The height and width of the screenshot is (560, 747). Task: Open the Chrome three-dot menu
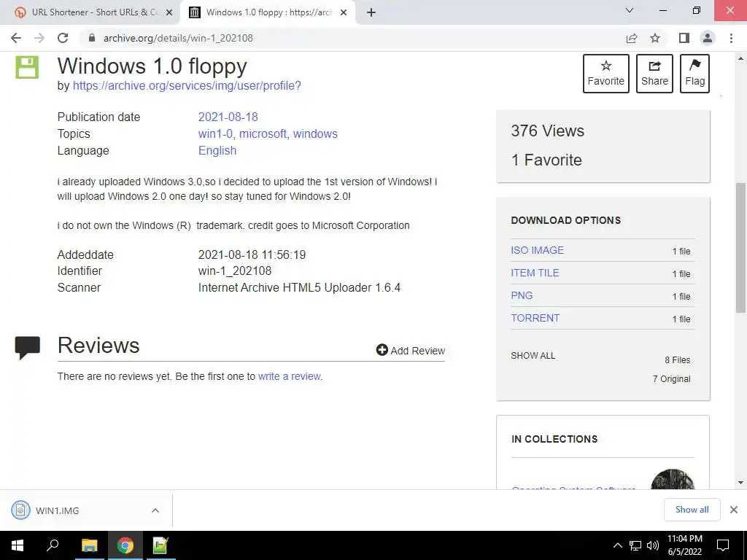pyautogui.click(x=731, y=38)
